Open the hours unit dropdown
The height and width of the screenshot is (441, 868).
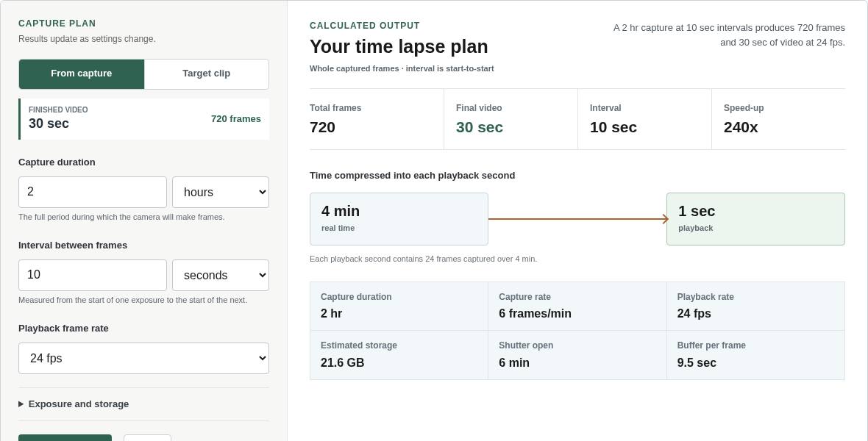click(221, 192)
